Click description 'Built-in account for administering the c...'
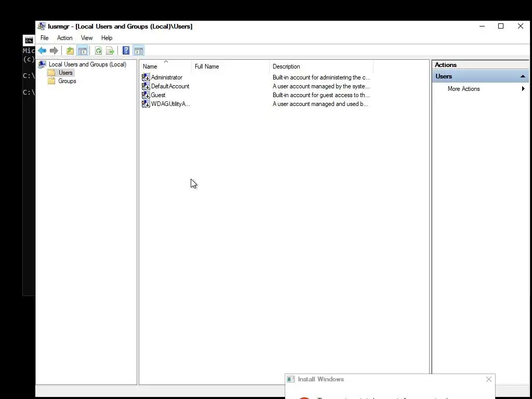 point(321,77)
